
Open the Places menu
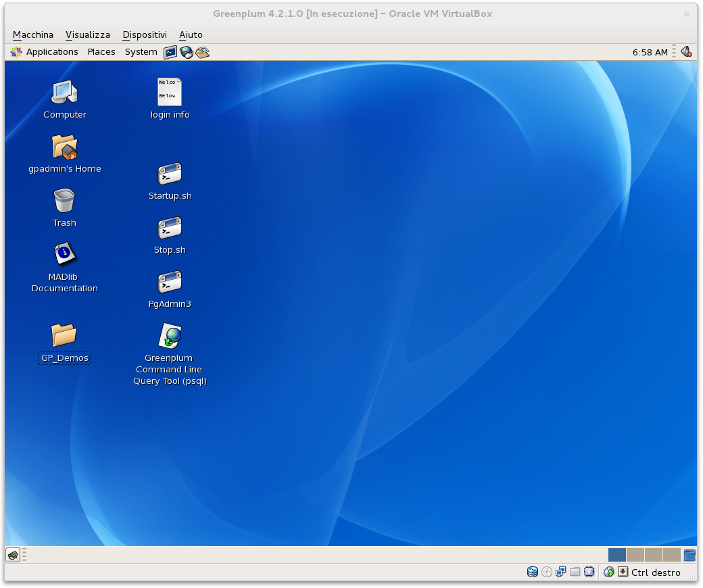tap(101, 52)
